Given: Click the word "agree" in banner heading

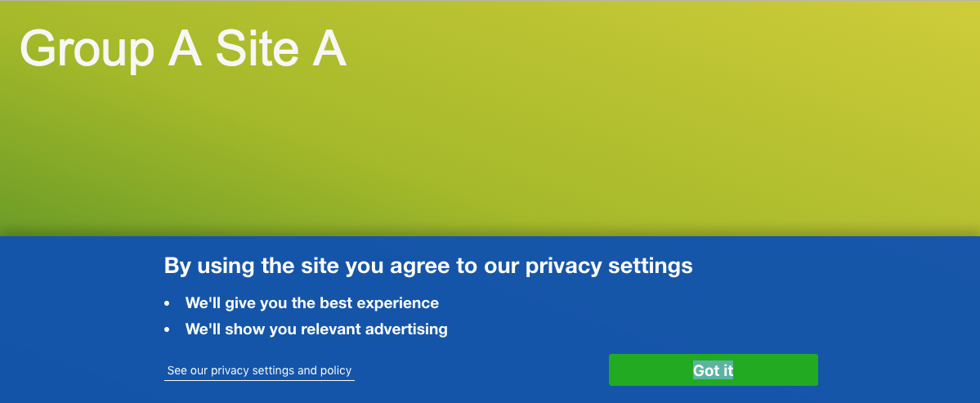Looking at the screenshot, I should [419, 266].
